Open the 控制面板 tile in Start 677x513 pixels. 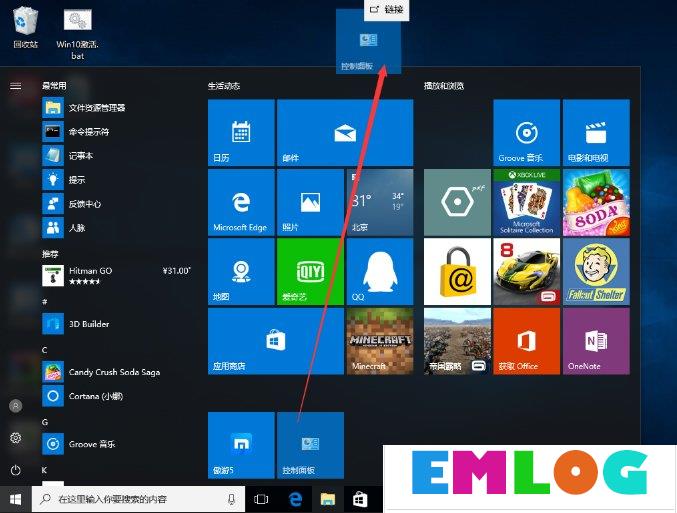310,445
